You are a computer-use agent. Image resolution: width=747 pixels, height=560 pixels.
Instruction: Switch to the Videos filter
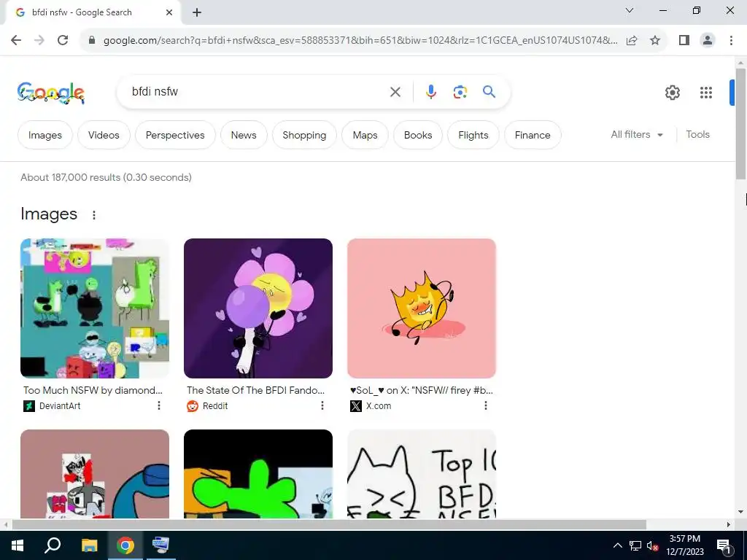(x=104, y=135)
